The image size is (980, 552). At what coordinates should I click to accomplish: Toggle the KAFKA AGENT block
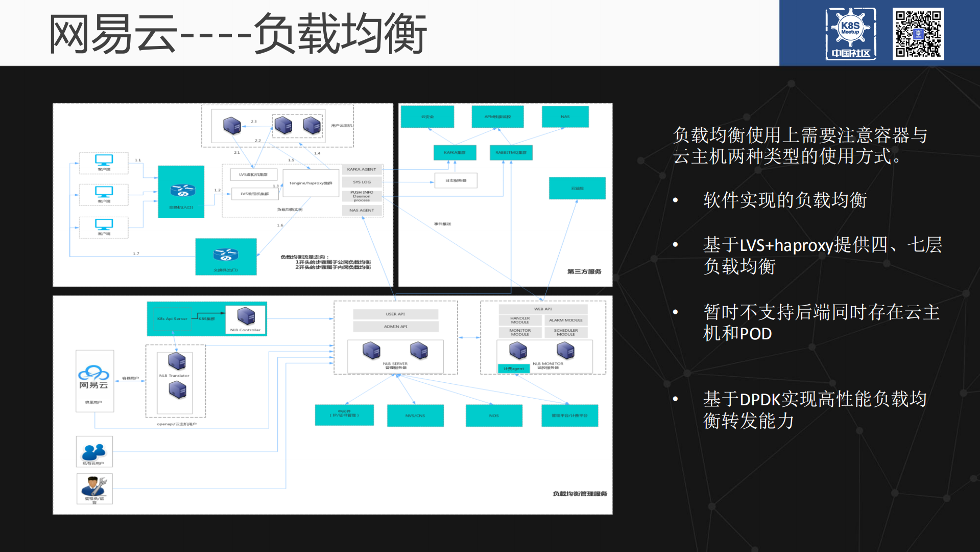coord(363,169)
